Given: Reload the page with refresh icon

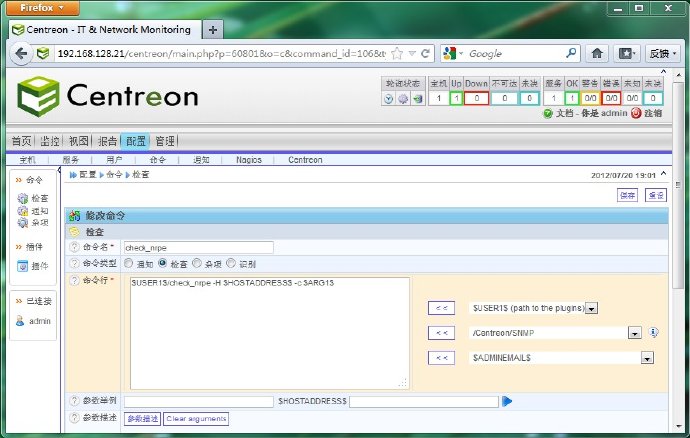Looking at the screenshot, I should tap(425, 54).
